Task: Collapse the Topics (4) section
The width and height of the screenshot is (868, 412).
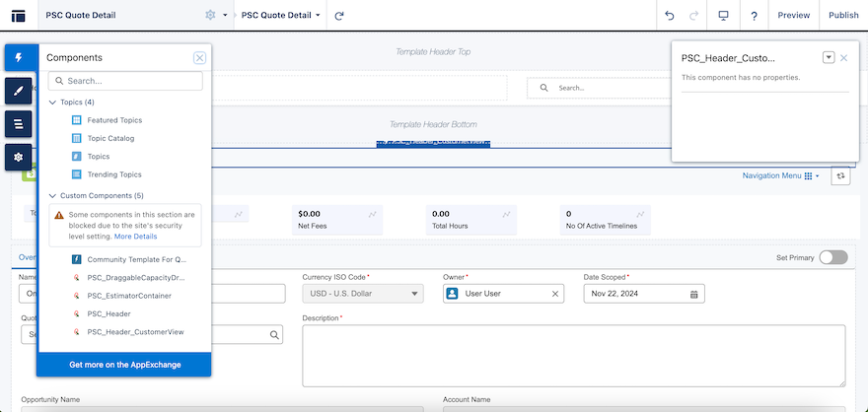Action: click(x=71, y=103)
